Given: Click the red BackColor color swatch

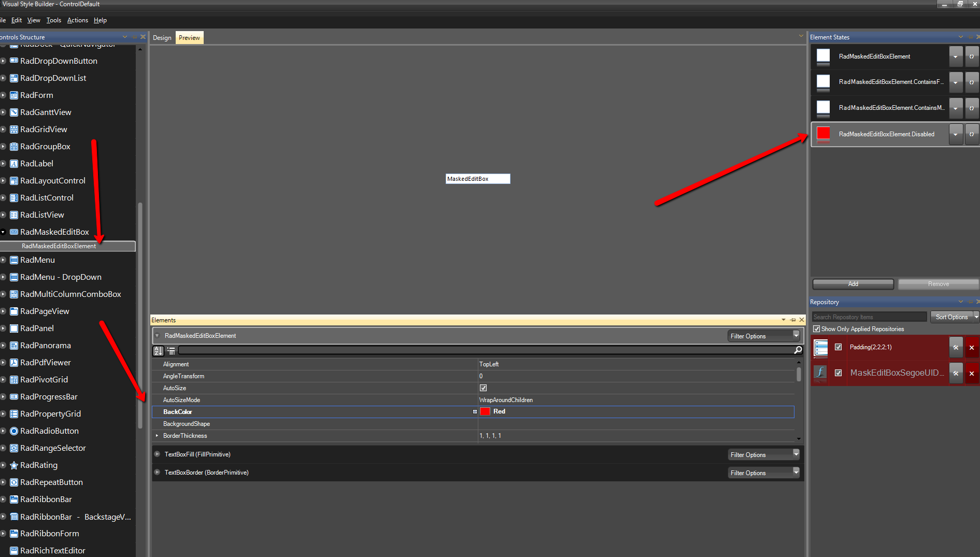Looking at the screenshot, I should click(x=485, y=411).
